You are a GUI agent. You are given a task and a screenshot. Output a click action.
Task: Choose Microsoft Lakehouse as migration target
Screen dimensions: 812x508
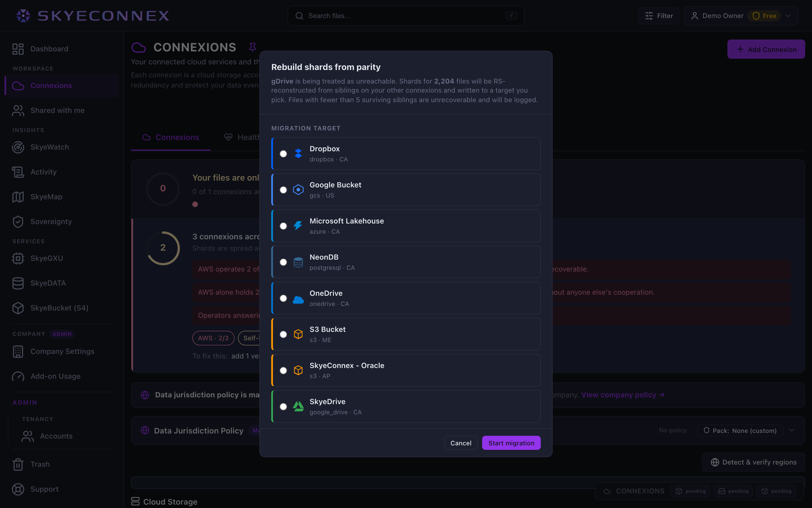point(283,226)
